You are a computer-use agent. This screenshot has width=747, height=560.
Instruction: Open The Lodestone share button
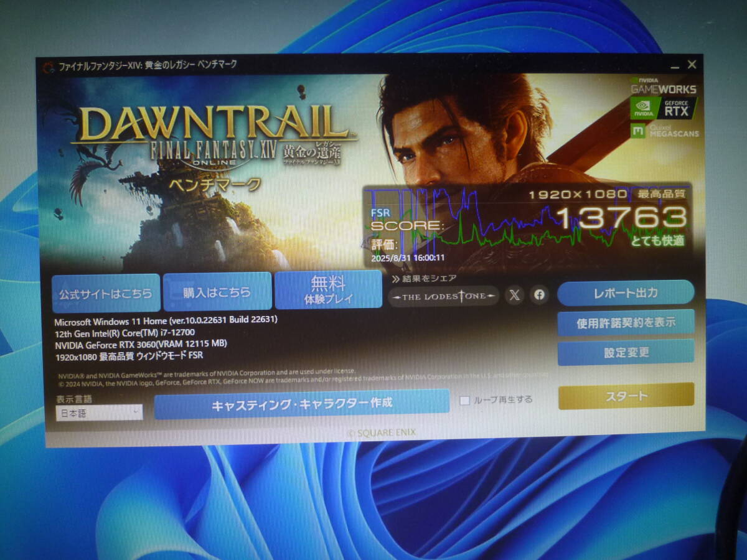[444, 296]
